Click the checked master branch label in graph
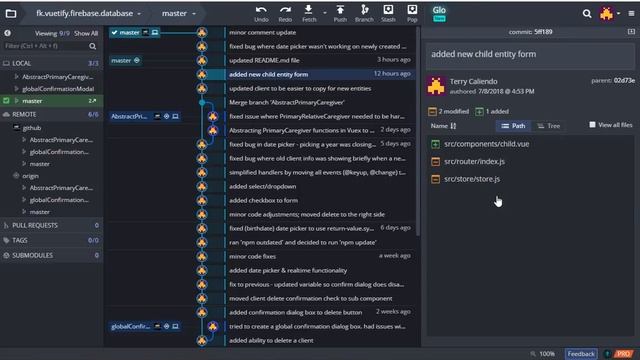The width and height of the screenshot is (640, 360). pos(135,33)
